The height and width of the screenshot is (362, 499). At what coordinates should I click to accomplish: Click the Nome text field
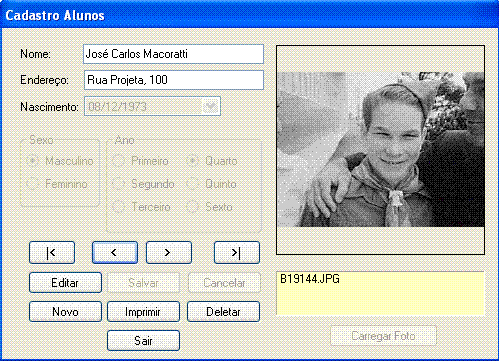(173, 54)
